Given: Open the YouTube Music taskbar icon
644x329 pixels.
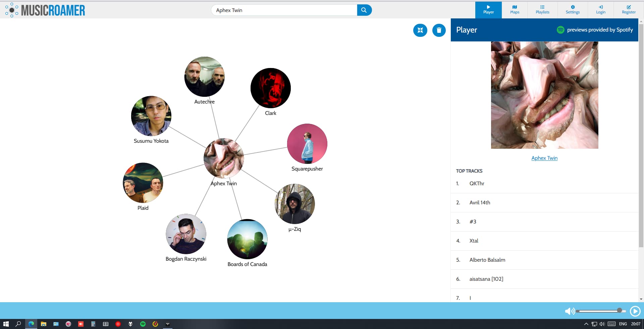Looking at the screenshot, I should [x=118, y=324].
